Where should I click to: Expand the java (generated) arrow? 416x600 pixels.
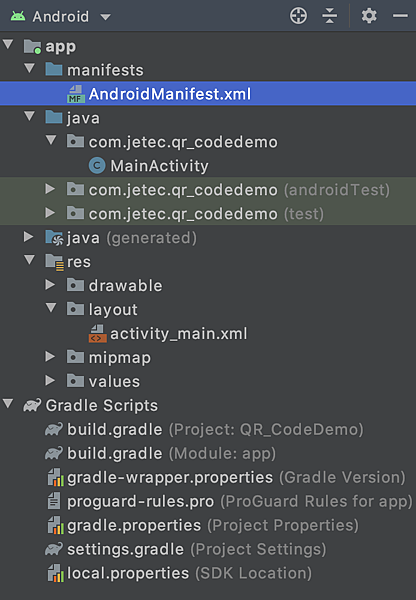click(x=29, y=236)
